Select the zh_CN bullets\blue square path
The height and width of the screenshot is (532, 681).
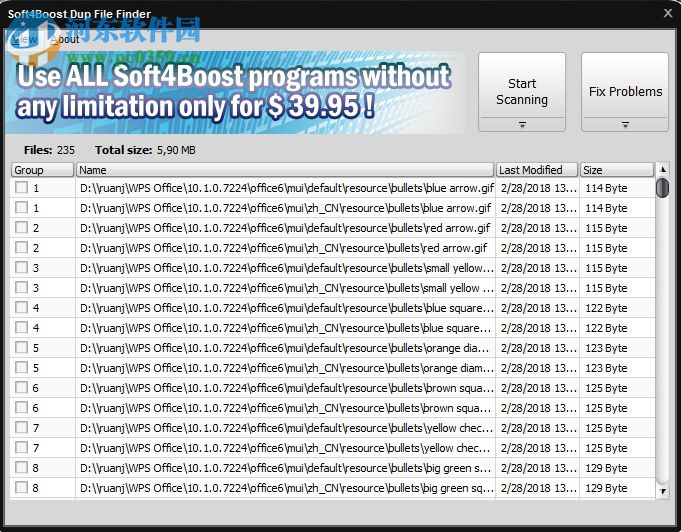[285, 328]
